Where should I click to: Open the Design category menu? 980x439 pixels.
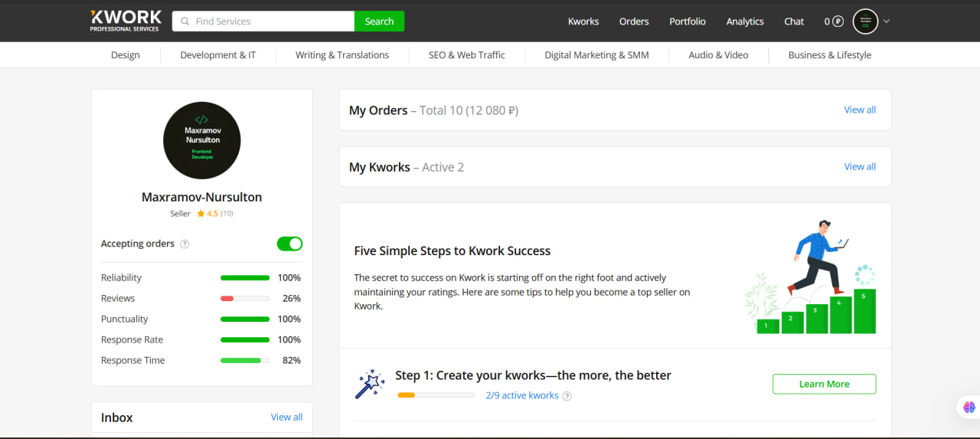click(126, 55)
